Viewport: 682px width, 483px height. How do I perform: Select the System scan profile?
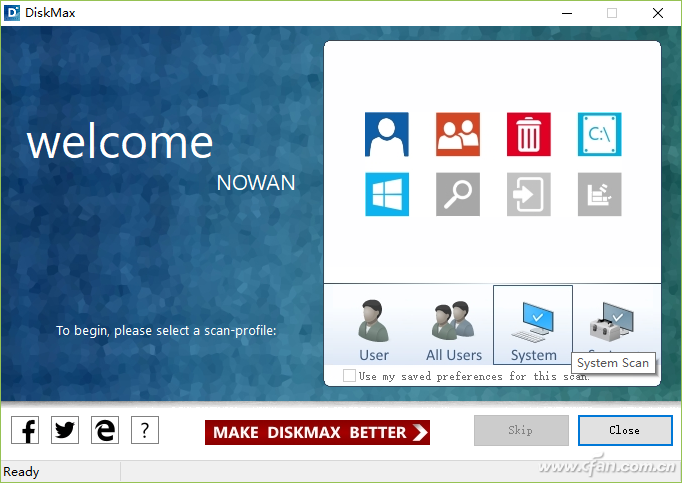coord(533,326)
